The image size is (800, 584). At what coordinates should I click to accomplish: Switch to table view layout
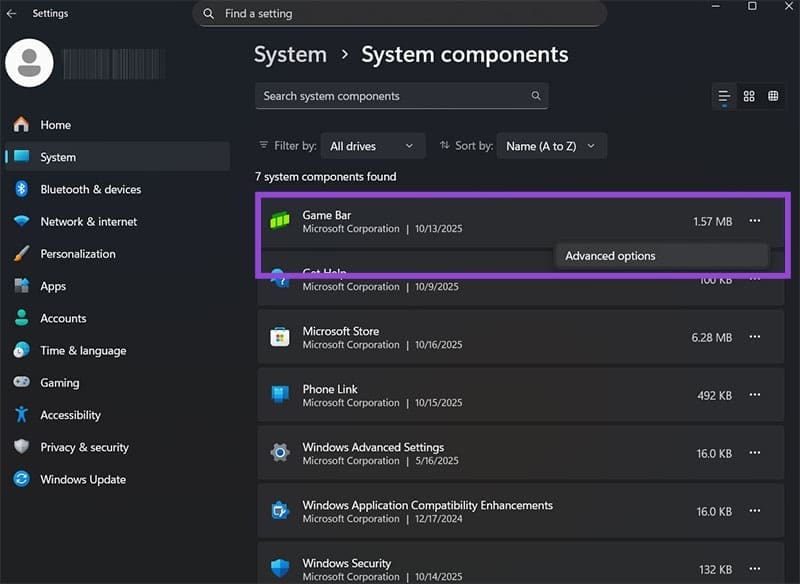tap(772, 96)
